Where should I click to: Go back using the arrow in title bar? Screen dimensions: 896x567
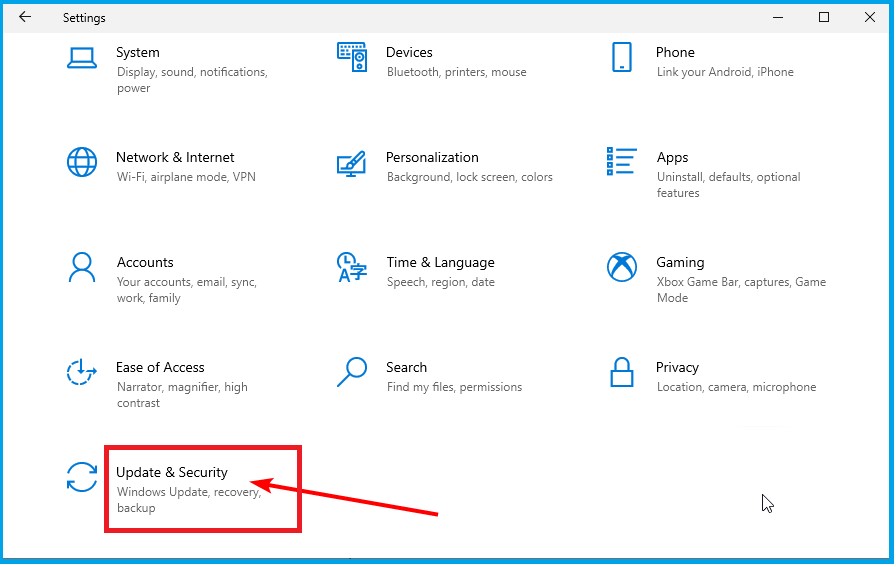25,17
